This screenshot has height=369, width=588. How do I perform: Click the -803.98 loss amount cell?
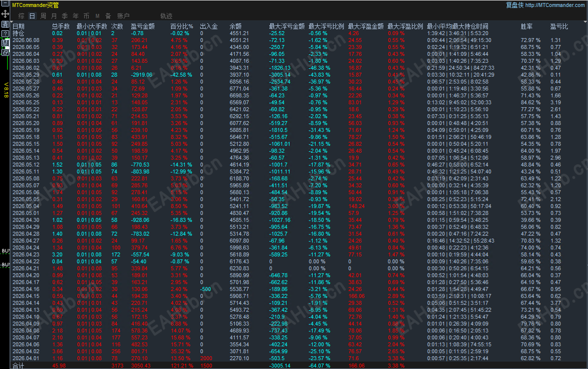coord(140,172)
